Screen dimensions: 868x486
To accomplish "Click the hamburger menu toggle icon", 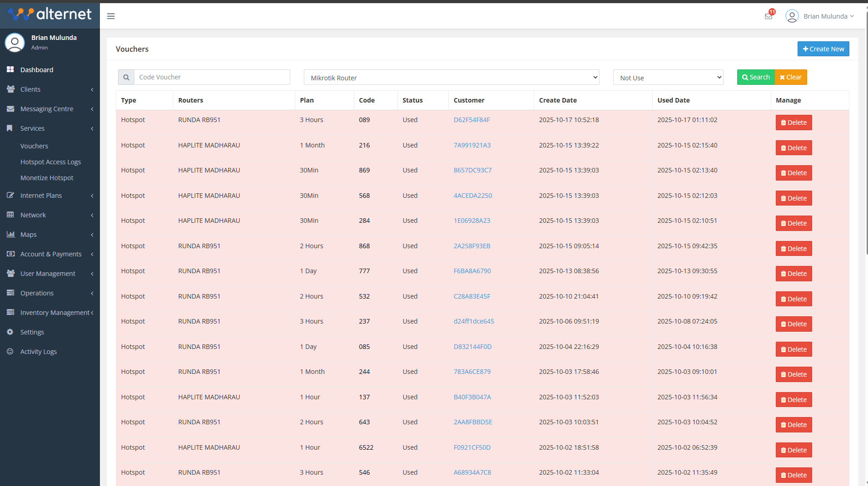I will pyautogui.click(x=111, y=16).
